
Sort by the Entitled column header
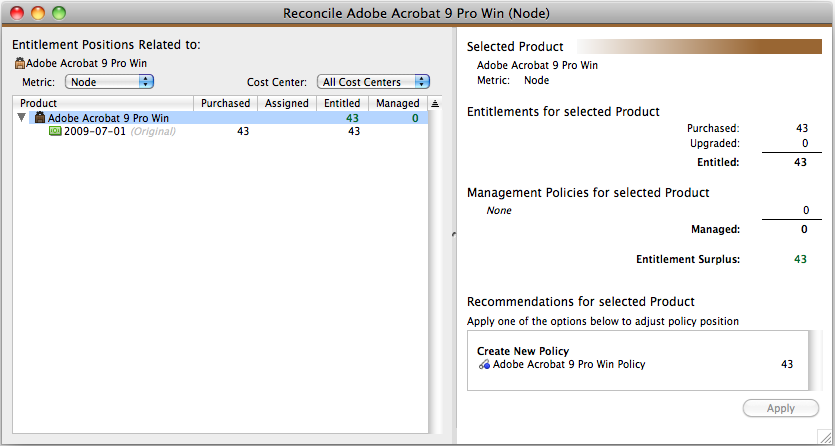click(342, 103)
